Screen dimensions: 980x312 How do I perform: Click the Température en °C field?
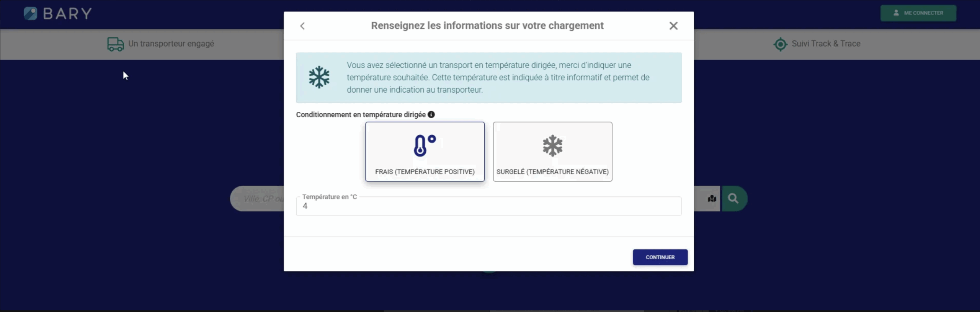click(x=488, y=206)
